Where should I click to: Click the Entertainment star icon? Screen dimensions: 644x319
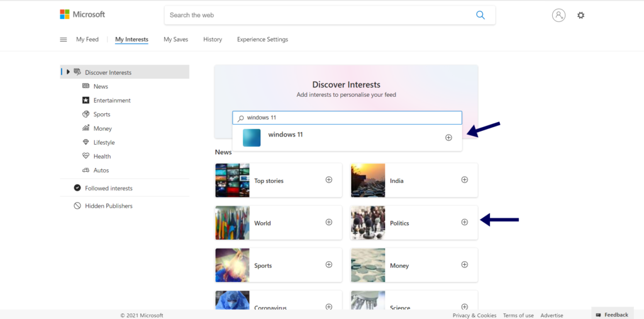86,100
